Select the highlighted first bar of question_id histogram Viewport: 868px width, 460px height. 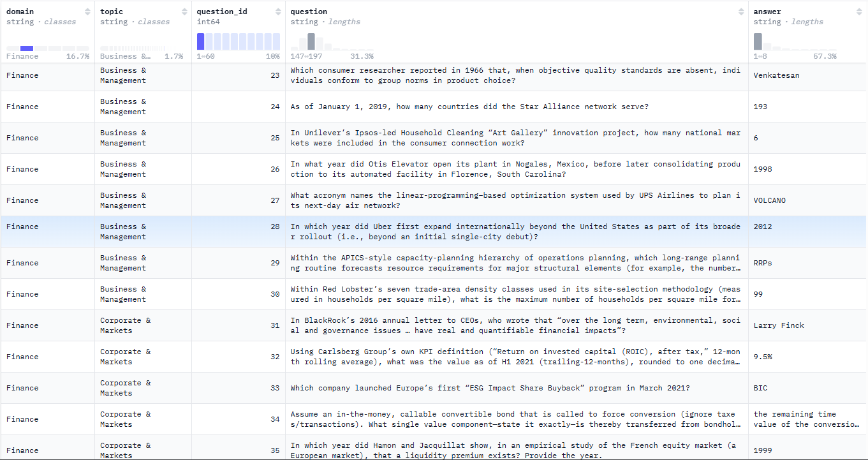tap(200, 41)
